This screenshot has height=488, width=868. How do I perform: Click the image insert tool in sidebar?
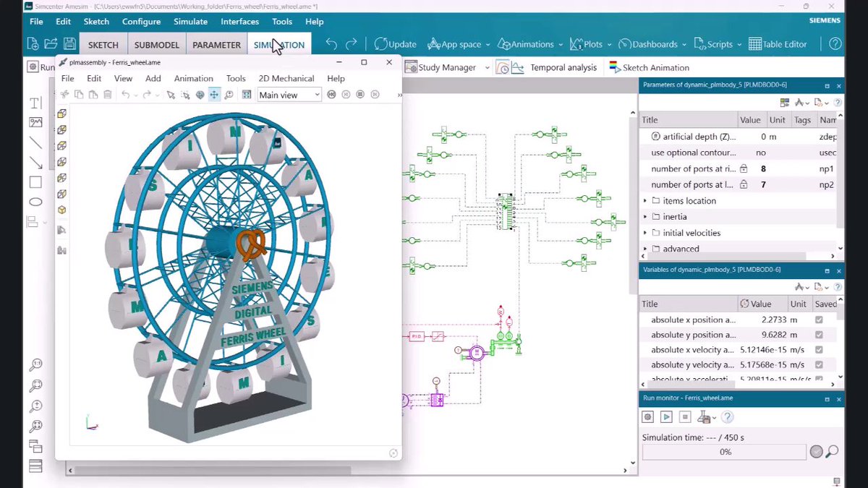click(35, 123)
